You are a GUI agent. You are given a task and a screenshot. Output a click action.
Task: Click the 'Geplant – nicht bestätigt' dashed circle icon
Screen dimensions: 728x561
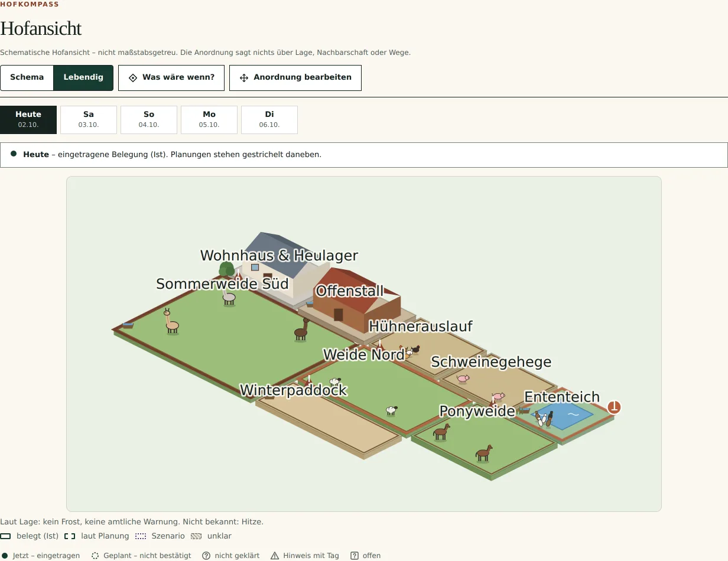coord(95,556)
